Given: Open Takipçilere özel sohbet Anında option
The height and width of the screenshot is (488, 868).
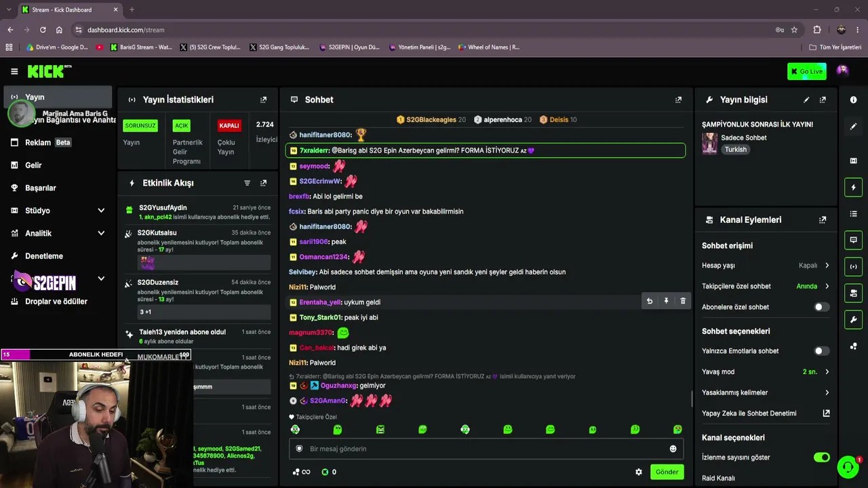Looking at the screenshot, I should coord(812,286).
